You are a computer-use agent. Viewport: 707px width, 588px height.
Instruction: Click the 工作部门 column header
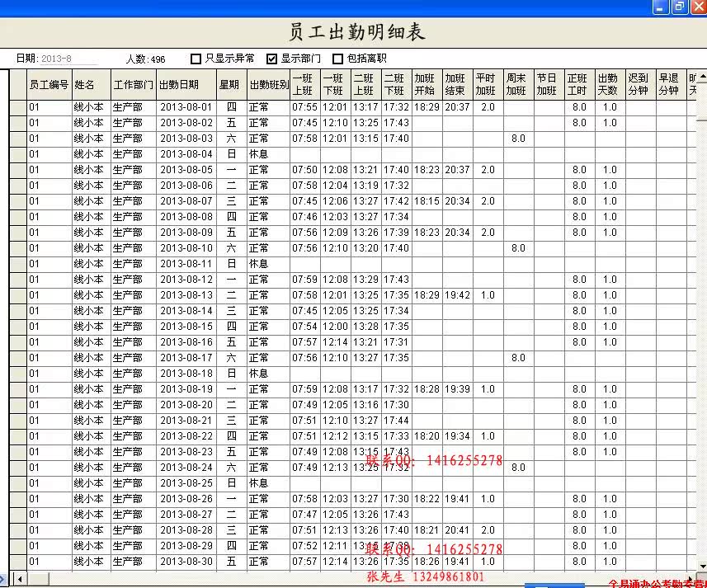click(133, 85)
